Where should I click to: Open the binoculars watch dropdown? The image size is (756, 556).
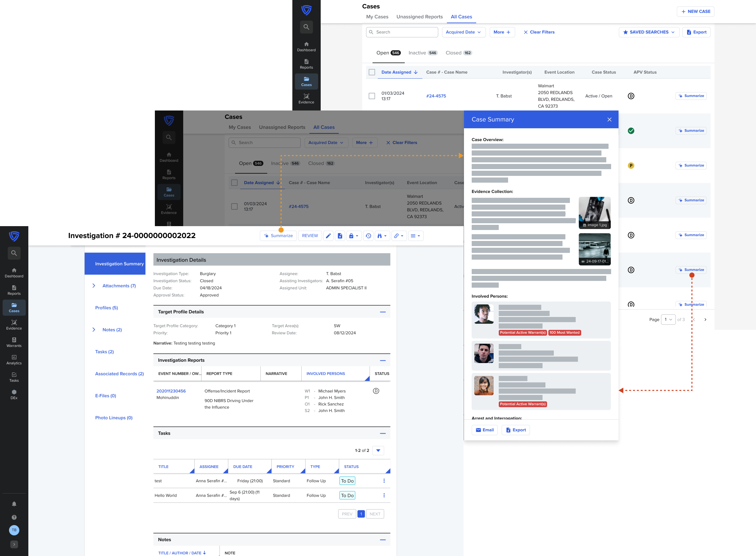pos(382,236)
